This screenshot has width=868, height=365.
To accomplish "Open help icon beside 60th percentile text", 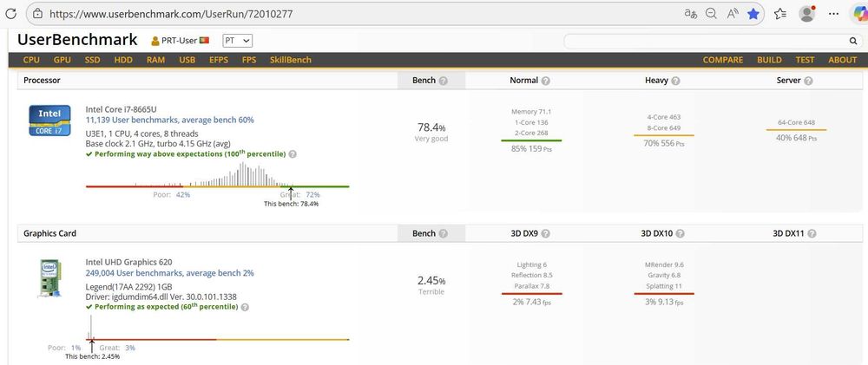I will 245,307.
